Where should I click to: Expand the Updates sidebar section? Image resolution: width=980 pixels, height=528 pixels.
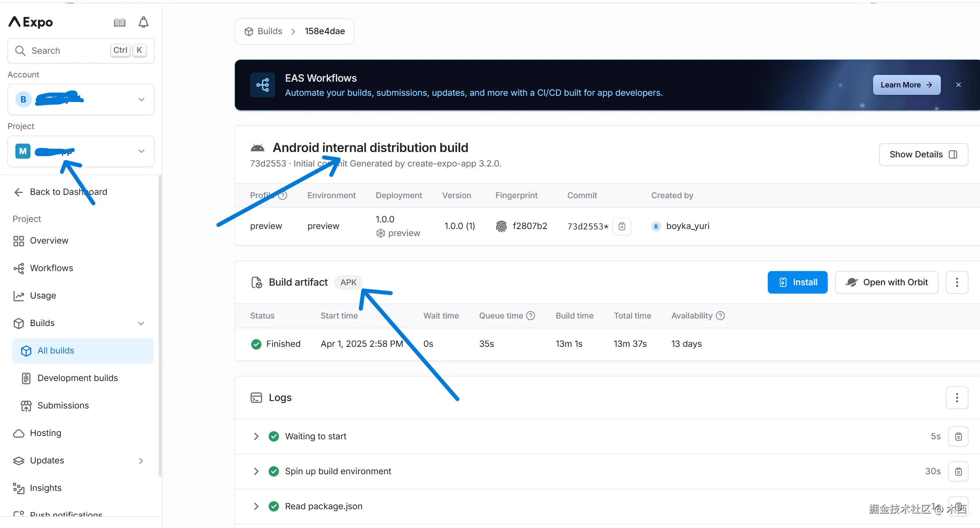(x=141, y=461)
